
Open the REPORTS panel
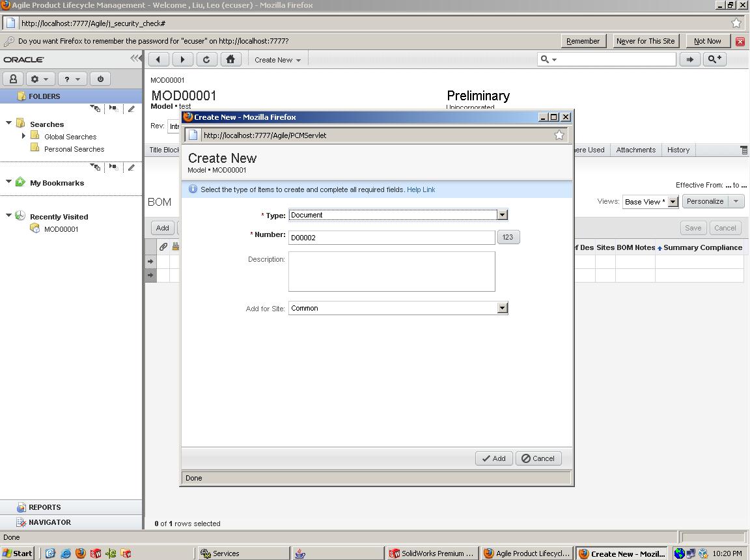(71, 507)
